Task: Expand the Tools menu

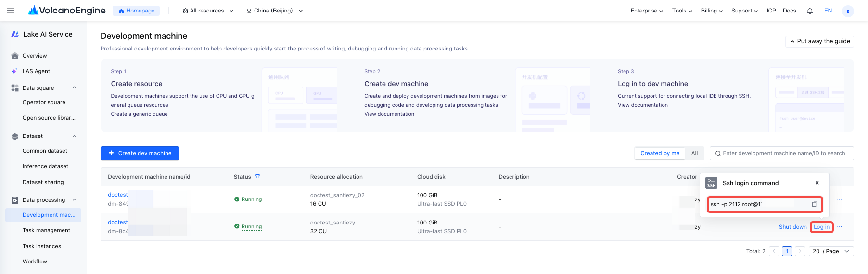Action: click(x=682, y=11)
